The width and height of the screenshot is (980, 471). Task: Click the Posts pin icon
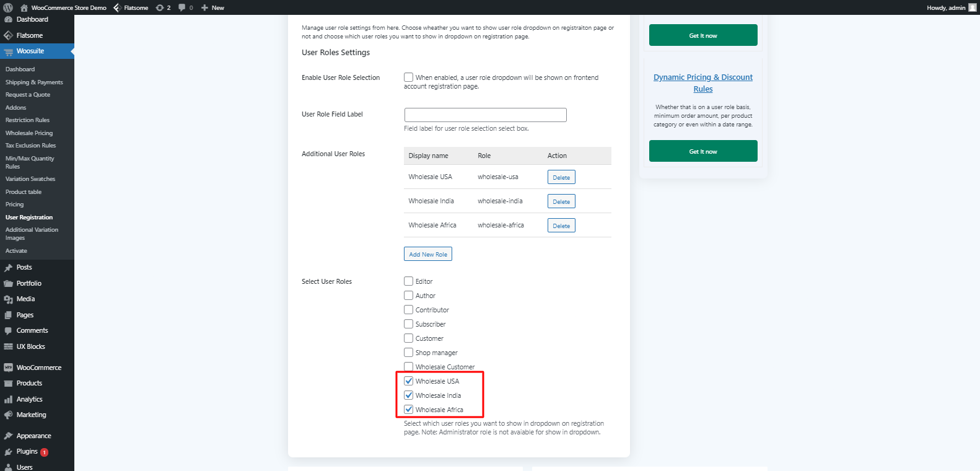click(9, 268)
